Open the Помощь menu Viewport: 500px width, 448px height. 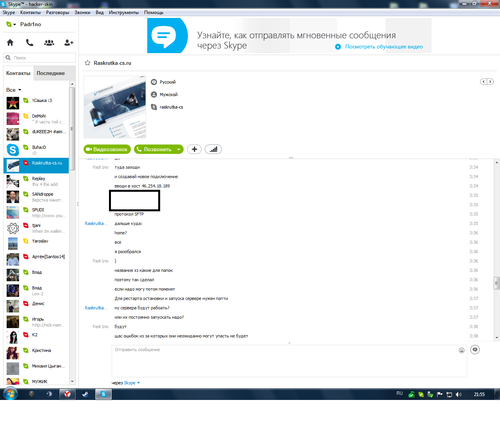pyautogui.click(x=154, y=12)
